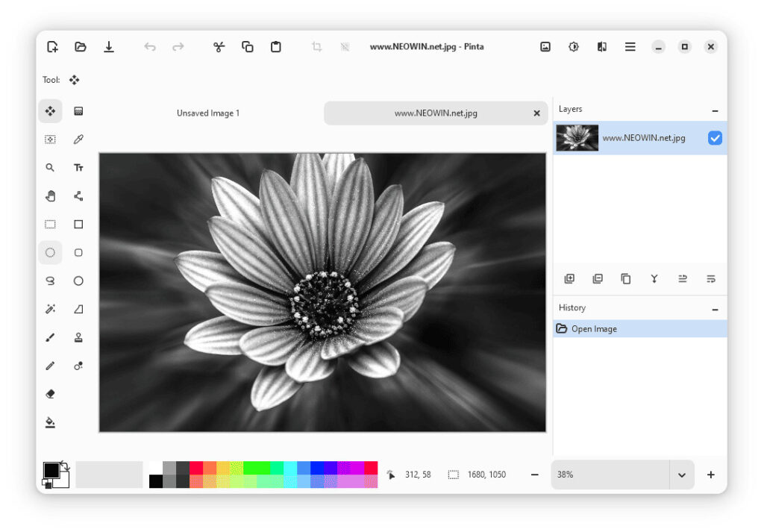Viewport: 764px width, 532px height.
Task: Select the Pan hand tool
Action: point(50,196)
